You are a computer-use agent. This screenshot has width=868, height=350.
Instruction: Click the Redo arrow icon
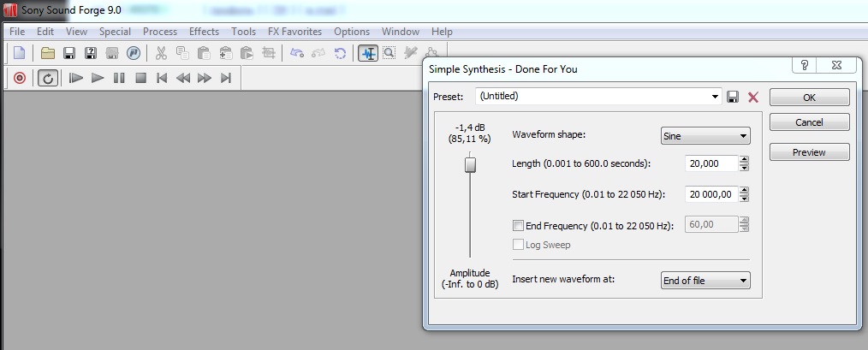[318, 53]
